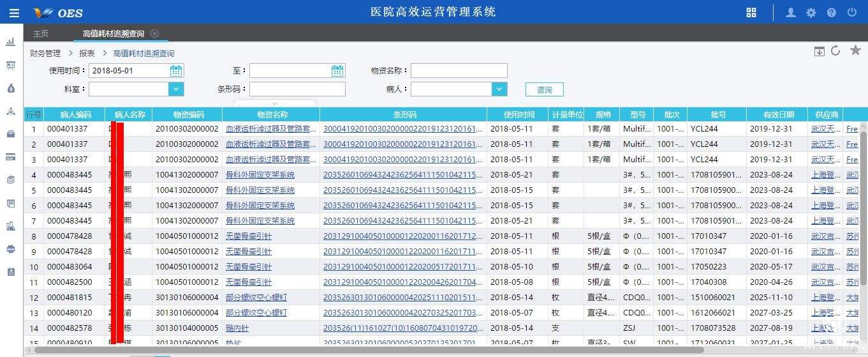Sort by 物资编码 column header
The height and width of the screenshot is (357, 868).
[189, 115]
